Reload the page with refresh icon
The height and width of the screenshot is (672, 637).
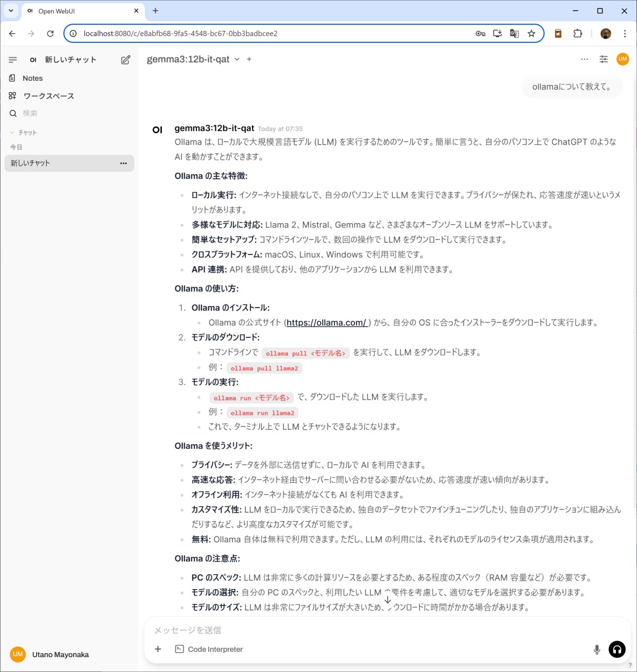50,33
